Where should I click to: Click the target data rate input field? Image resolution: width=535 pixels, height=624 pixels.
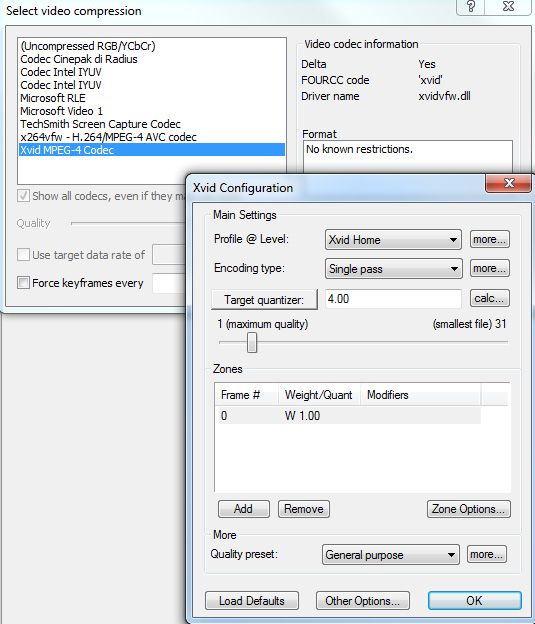(x=169, y=255)
